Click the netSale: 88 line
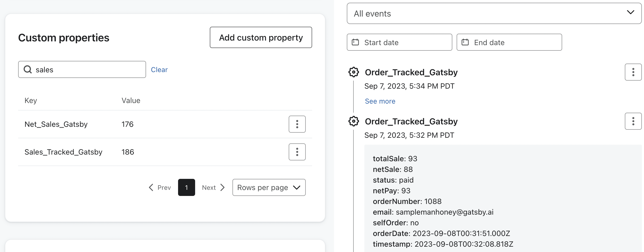 tap(393, 169)
